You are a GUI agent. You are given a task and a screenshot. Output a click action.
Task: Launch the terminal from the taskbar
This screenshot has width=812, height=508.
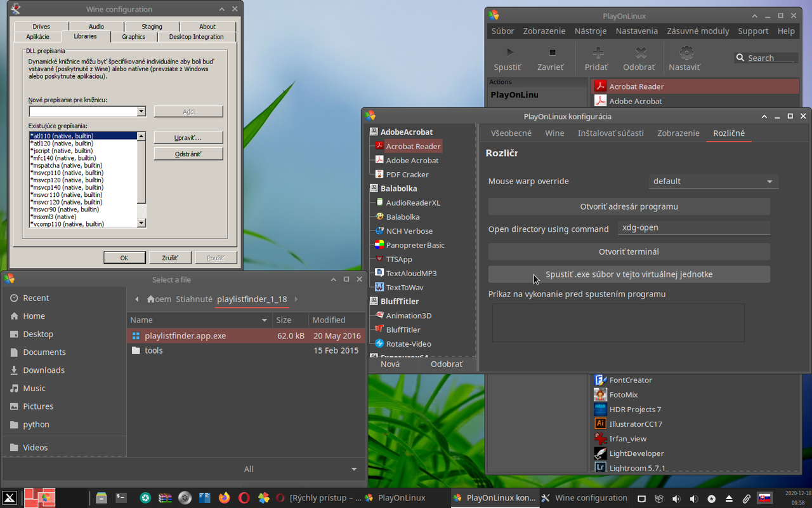(x=121, y=498)
